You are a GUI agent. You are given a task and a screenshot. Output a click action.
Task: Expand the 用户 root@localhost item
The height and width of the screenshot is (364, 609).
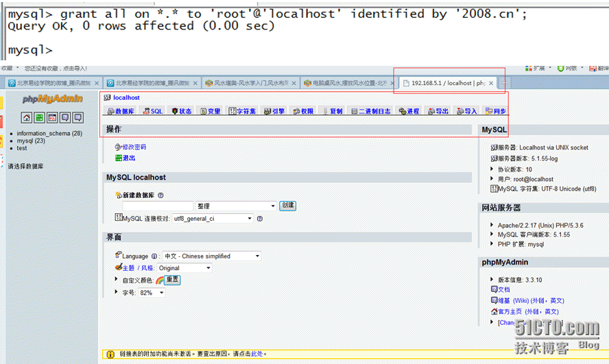coord(492,178)
